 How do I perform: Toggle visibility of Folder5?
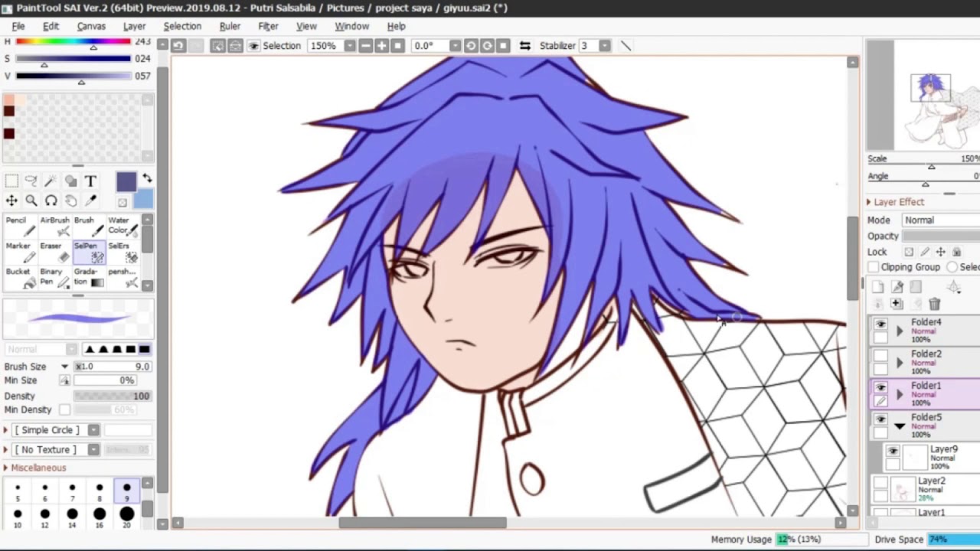point(880,419)
